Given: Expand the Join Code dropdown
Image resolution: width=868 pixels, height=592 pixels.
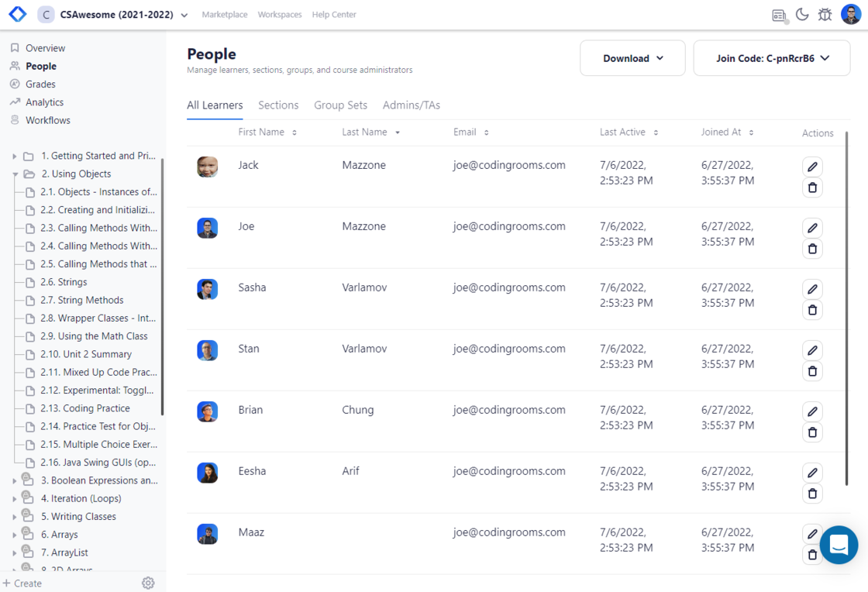Looking at the screenshot, I should click(772, 58).
